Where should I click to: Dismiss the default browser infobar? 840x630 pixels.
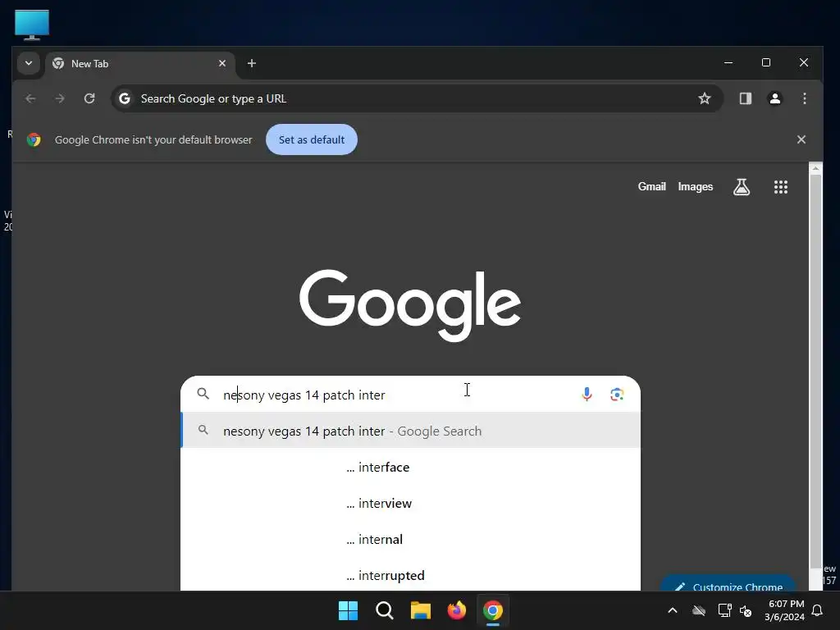point(801,139)
